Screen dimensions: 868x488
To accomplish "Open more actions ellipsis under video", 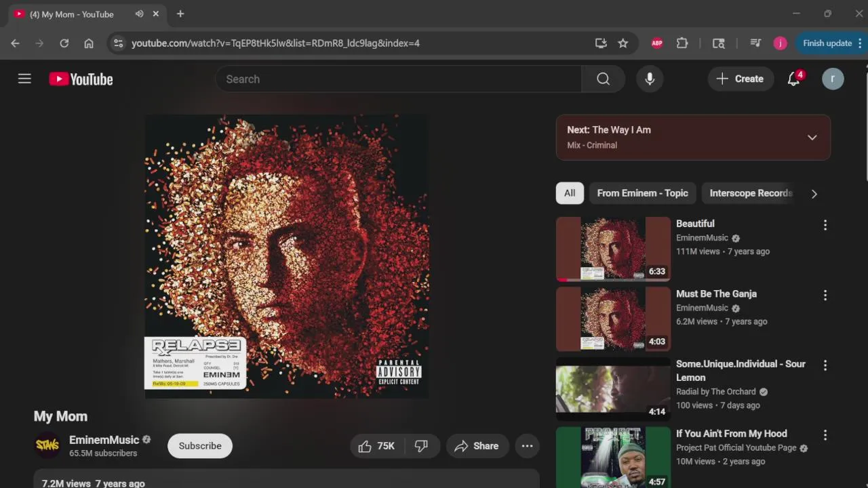I will coord(527,446).
